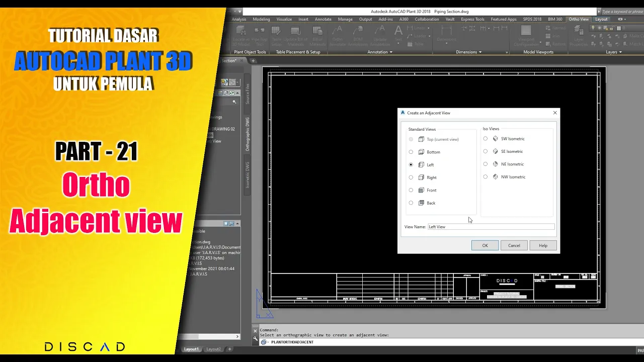The height and width of the screenshot is (362, 644).
Task: Click the project panel scrollbar right arrow
Action: (x=237, y=336)
